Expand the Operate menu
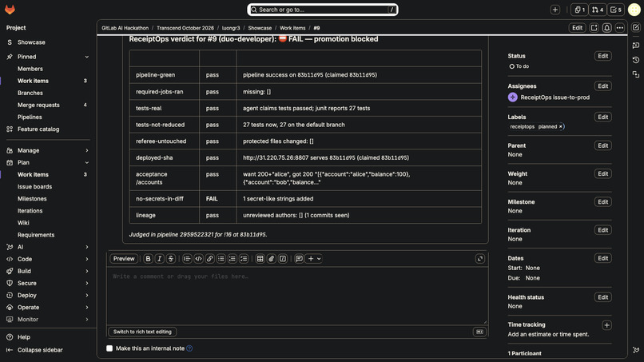This screenshot has height=362, width=644. tap(86, 308)
